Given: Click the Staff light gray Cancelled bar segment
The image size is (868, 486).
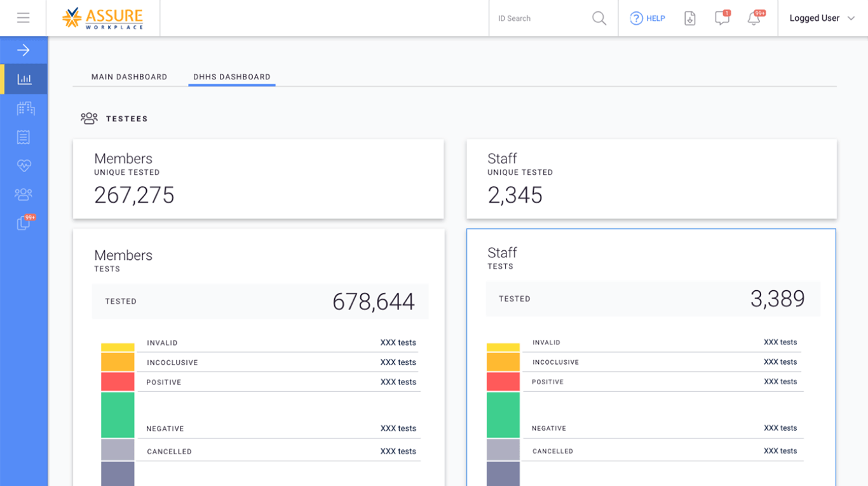Looking at the screenshot, I should click(503, 450).
